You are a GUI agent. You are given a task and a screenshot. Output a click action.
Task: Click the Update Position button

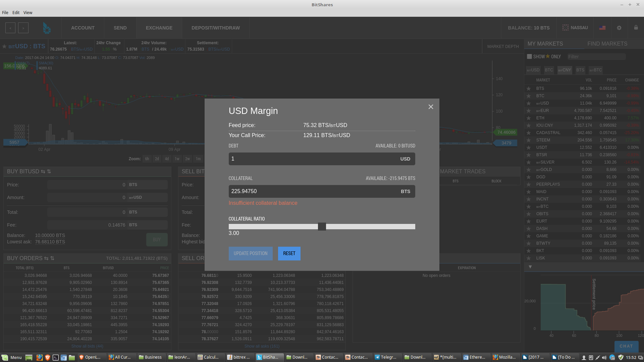click(251, 253)
